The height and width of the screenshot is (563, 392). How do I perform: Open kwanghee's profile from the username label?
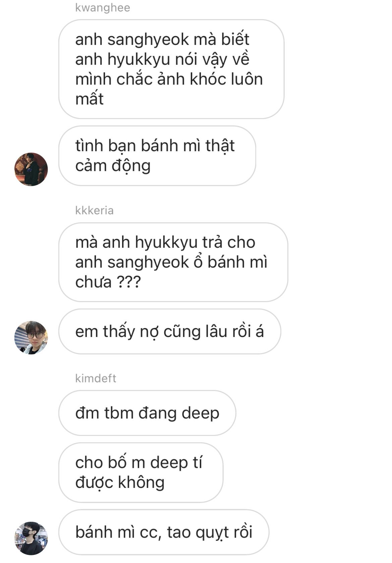point(103,7)
